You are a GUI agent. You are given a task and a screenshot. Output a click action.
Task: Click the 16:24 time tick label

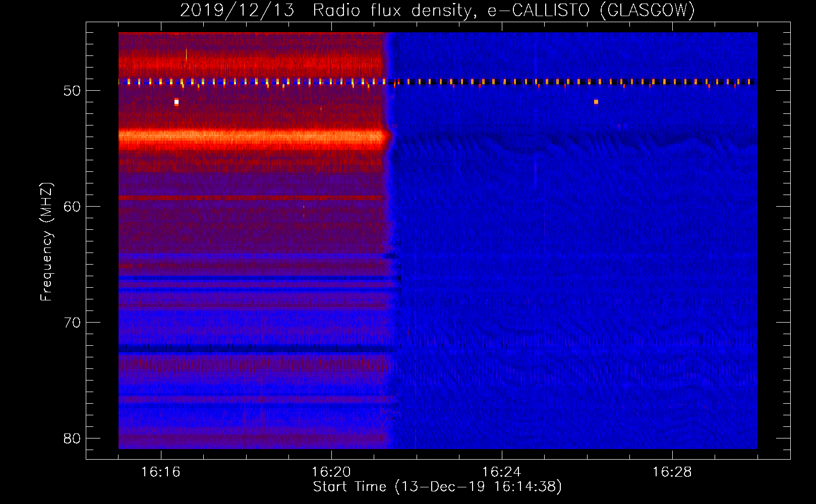(502, 472)
